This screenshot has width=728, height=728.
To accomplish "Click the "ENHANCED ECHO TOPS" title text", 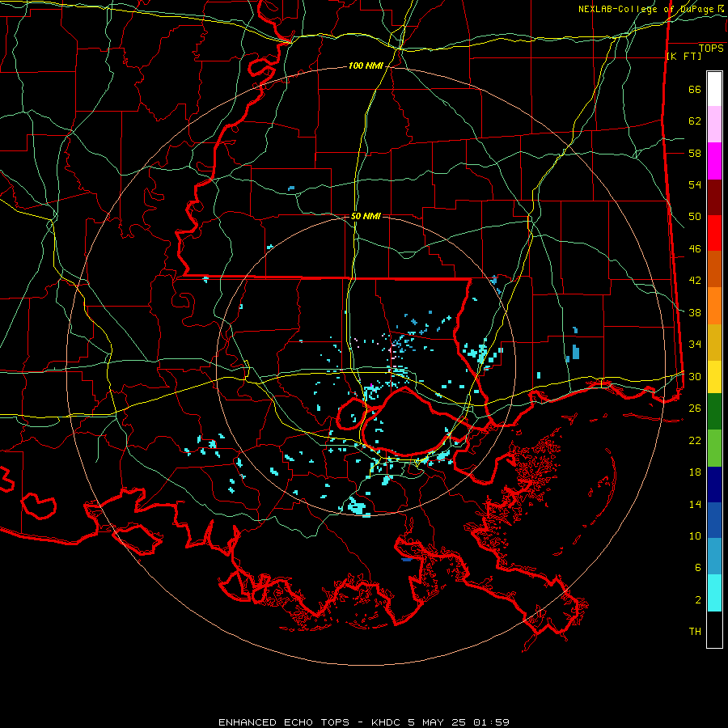I will point(284,722).
